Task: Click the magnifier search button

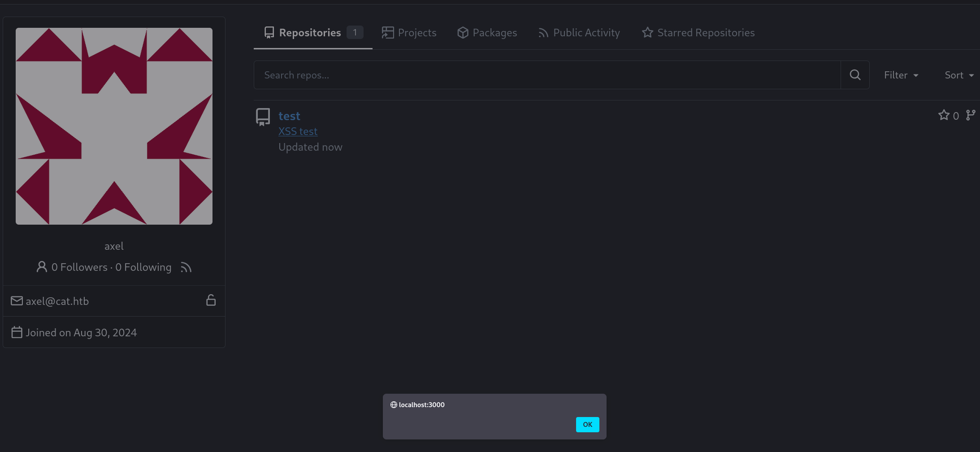Action: point(855,75)
